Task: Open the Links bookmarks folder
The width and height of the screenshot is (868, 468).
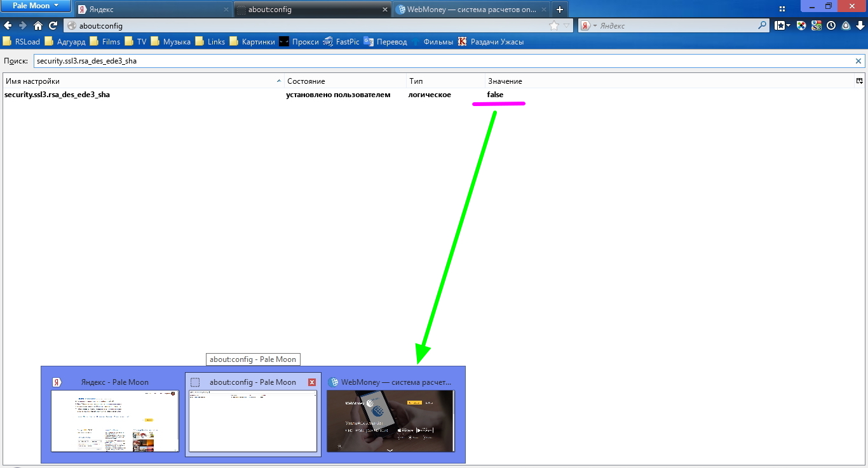Action: (x=210, y=42)
